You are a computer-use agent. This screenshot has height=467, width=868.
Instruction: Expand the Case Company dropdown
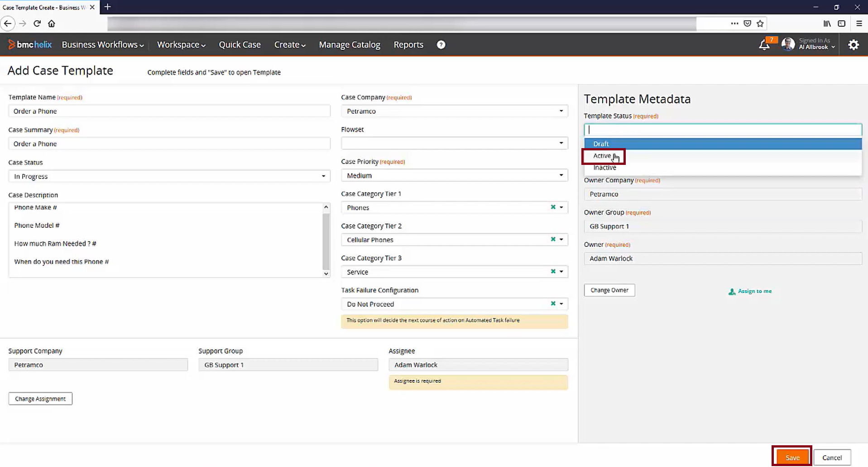point(561,111)
